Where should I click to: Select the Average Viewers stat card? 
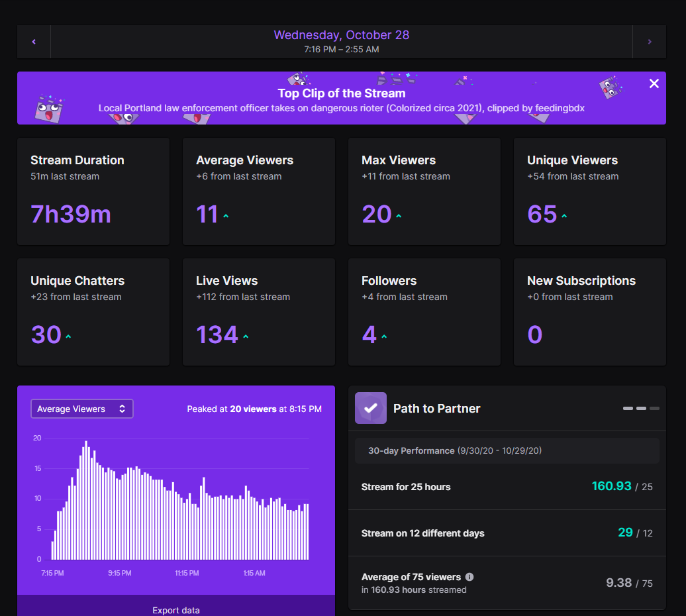[x=258, y=191]
